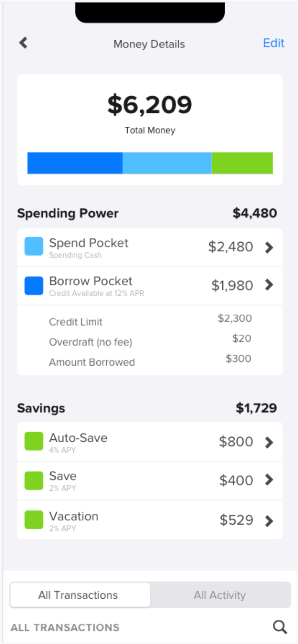
Task: Click the Auto-Save green icon
Action: (x=34, y=441)
